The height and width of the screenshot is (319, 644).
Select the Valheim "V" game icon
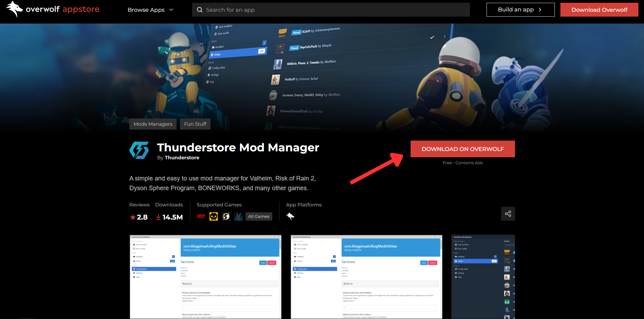click(x=239, y=216)
